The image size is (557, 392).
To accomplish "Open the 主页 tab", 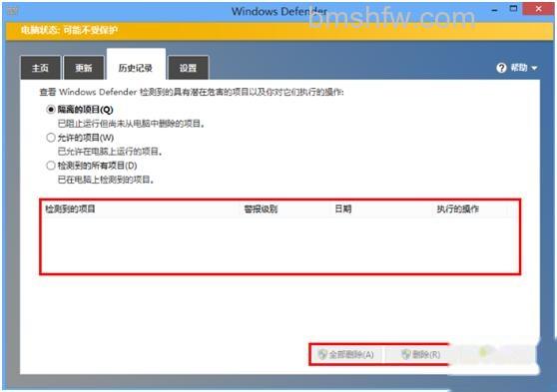I will coord(41,68).
